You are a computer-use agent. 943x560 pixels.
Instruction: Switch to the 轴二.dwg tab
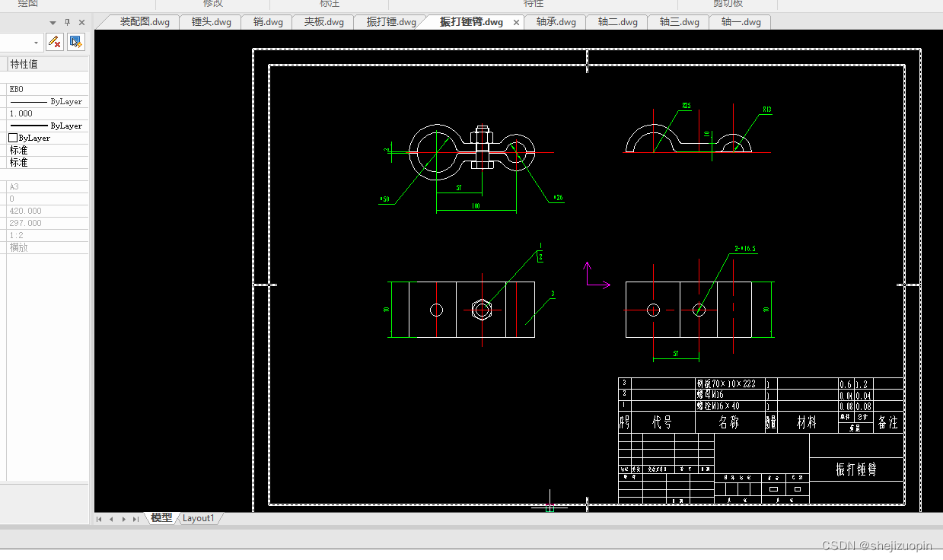(617, 22)
